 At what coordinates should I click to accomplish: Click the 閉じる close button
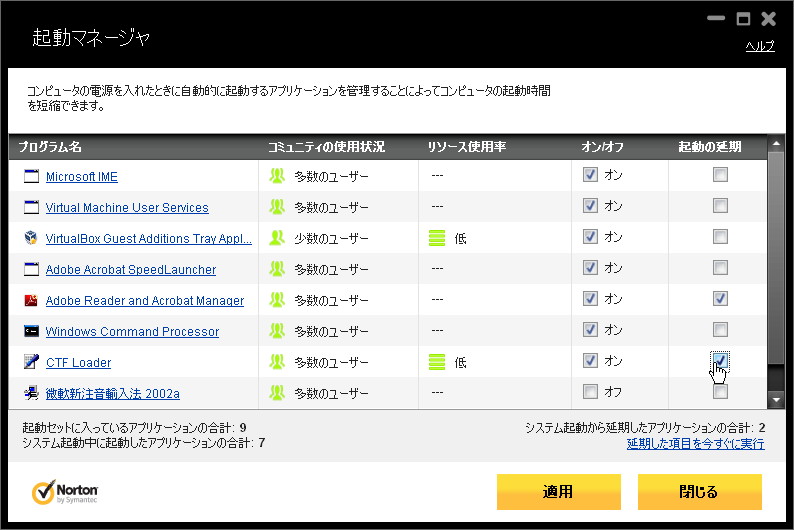click(x=699, y=492)
